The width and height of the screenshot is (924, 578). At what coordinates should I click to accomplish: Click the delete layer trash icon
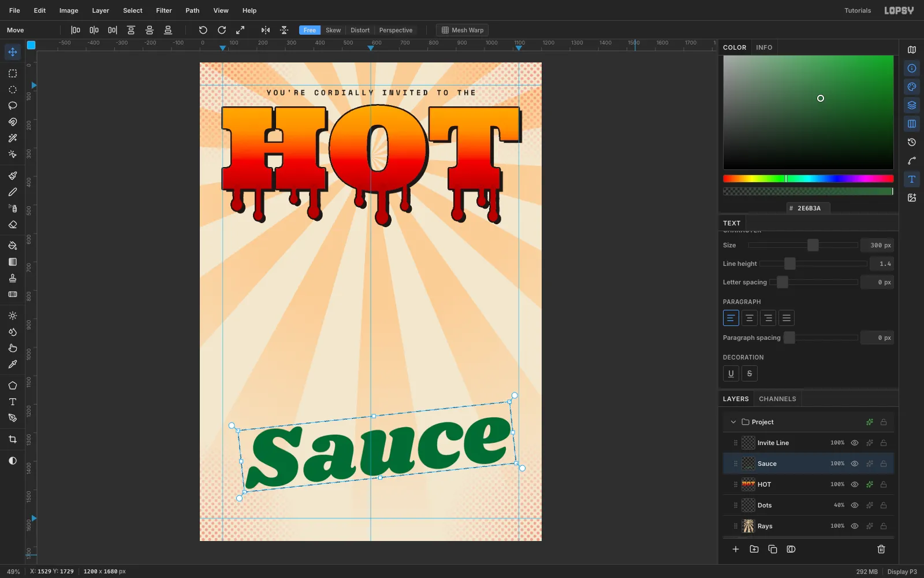(881, 549)
